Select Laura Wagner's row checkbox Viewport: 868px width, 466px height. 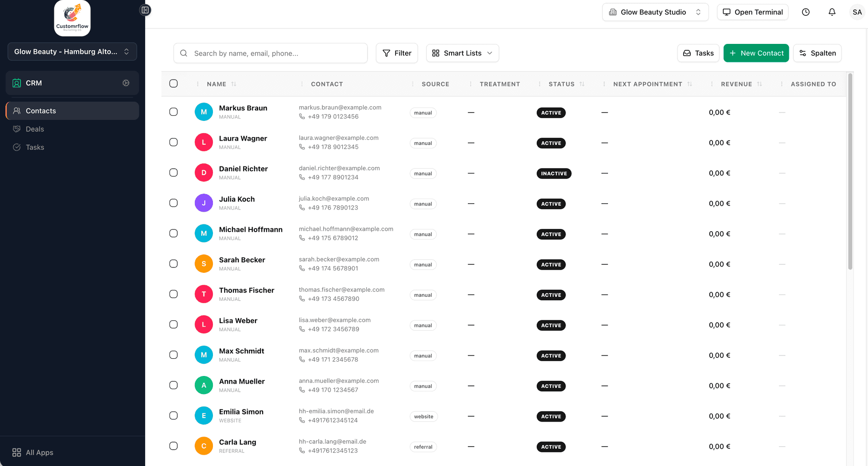[174, 143]
